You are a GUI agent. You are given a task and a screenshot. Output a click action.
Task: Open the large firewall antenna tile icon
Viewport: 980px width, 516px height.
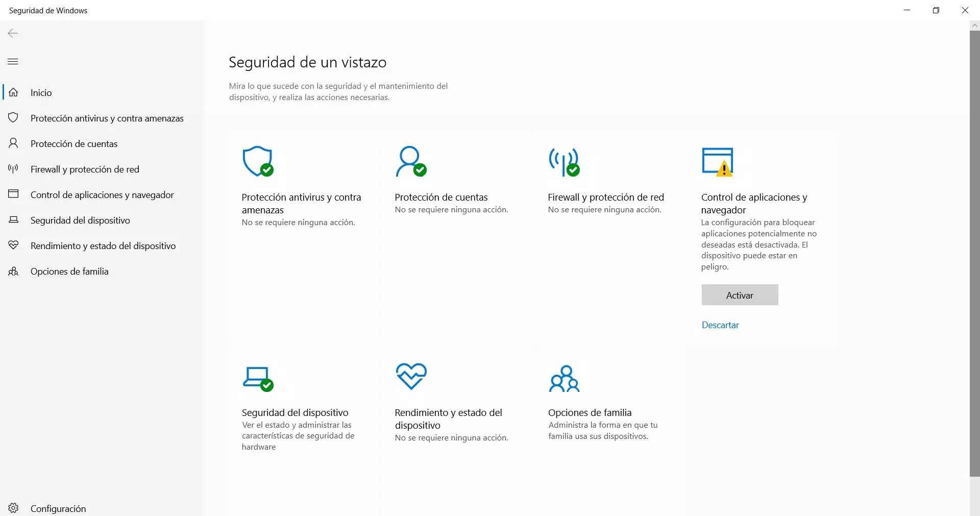pyautogui.click(x=564, y=162)
